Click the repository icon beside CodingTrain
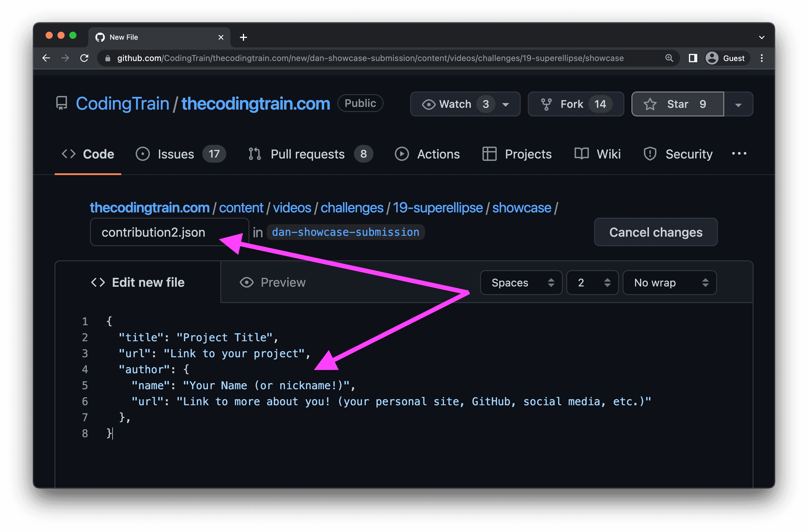The height and width of the screenshot is (532, 808). (x=62, y=103)
